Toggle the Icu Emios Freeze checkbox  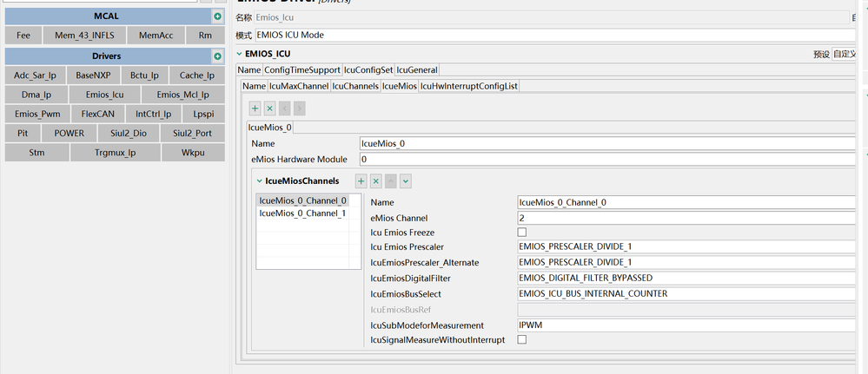click(522, 233)
